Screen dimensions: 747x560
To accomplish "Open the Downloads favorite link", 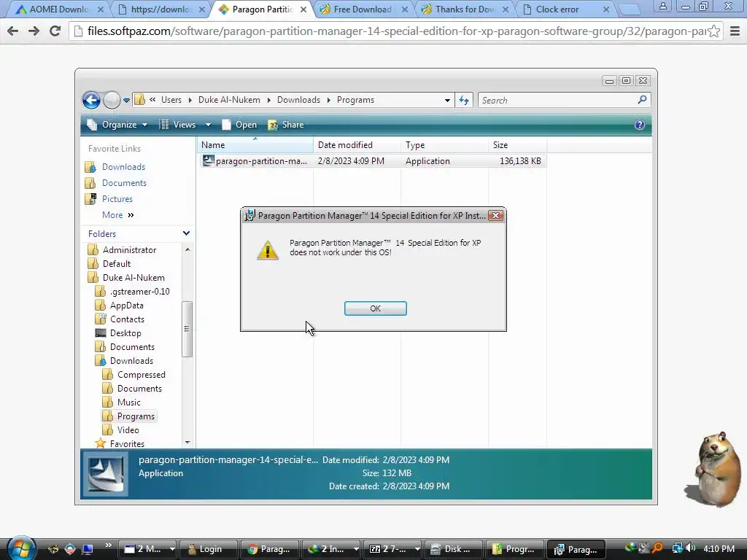I will [x=123, y=167].
